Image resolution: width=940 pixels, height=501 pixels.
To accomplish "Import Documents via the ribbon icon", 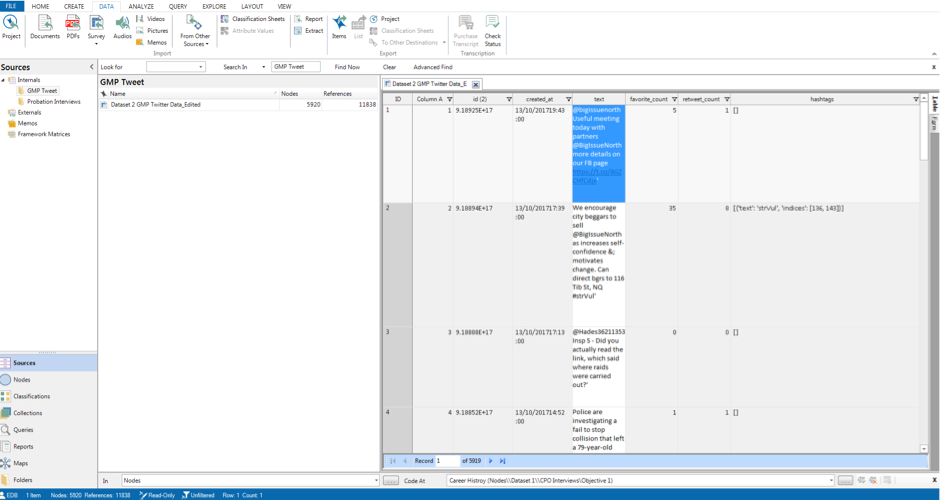I will pos(44,26).
